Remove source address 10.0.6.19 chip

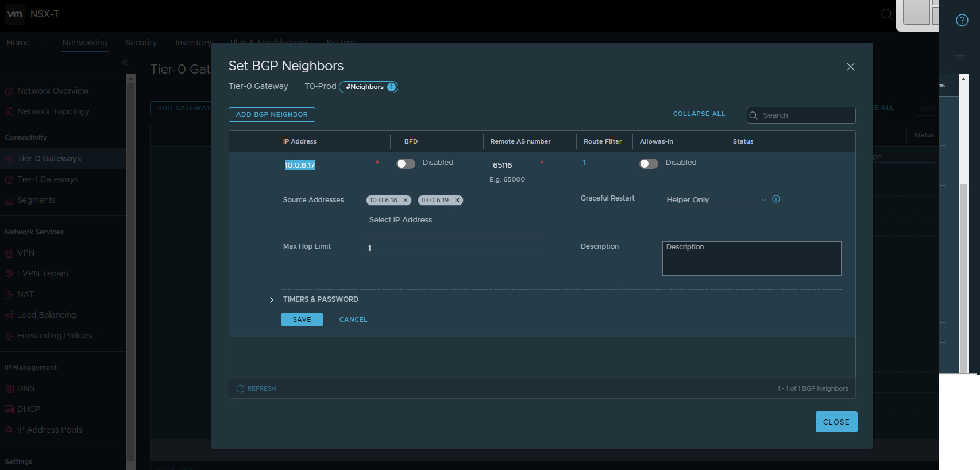pyautogui.click(x=457, y=200)
